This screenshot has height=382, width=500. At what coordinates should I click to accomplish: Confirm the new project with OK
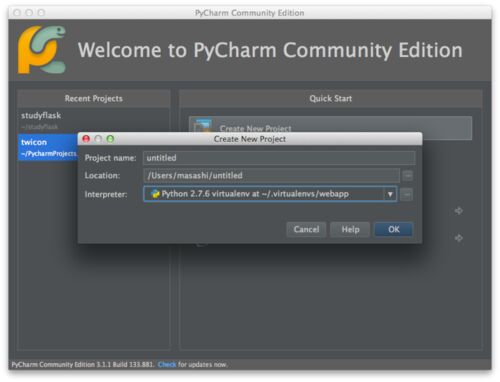(394, 229)
